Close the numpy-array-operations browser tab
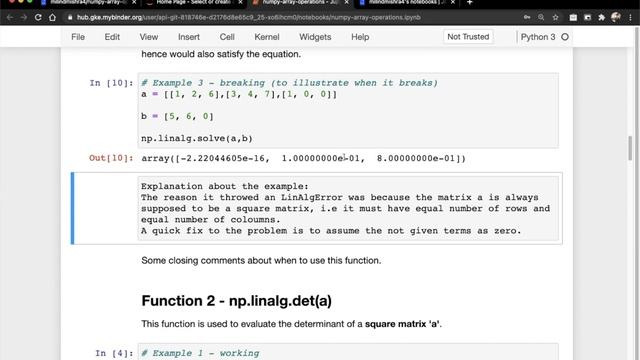 click(347, 2)
